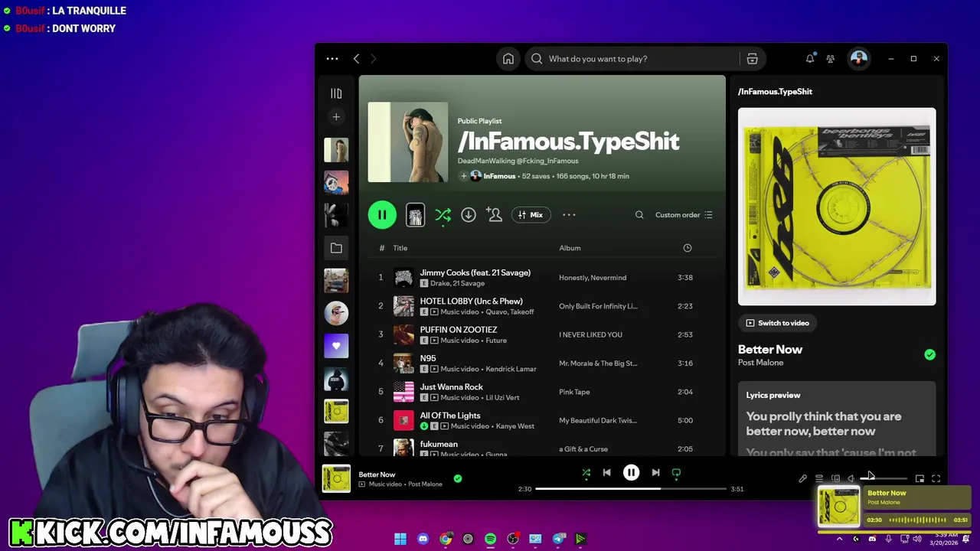Open Honestly, Nevermind album link
The image size is (980, 551).
(x=593, y=278)
